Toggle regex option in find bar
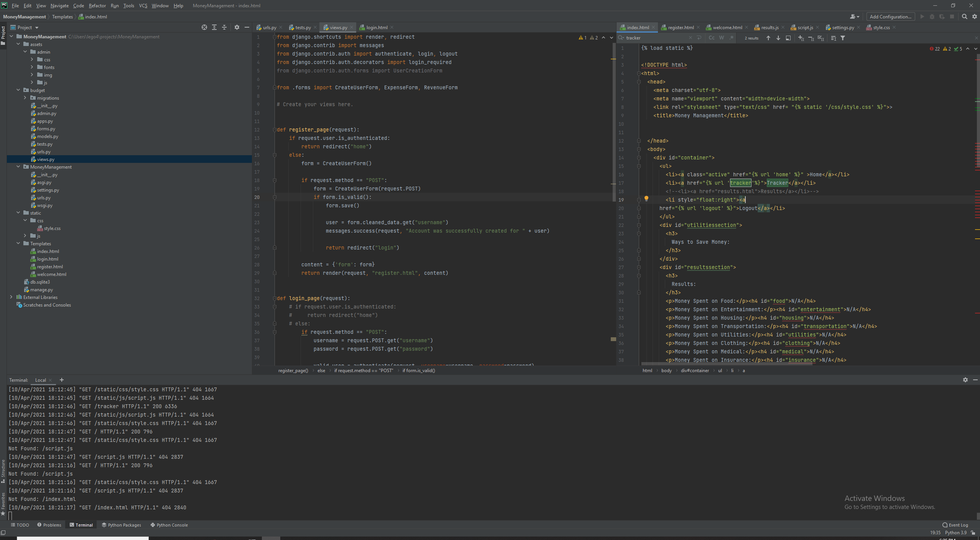The height and width of the screenshot is (540, 980). 731,38
